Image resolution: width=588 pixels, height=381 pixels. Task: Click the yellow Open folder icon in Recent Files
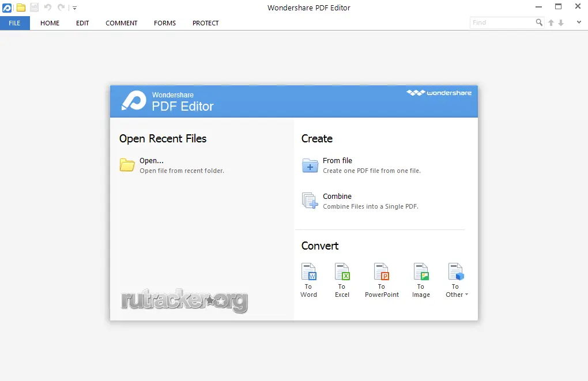[127, 165]
